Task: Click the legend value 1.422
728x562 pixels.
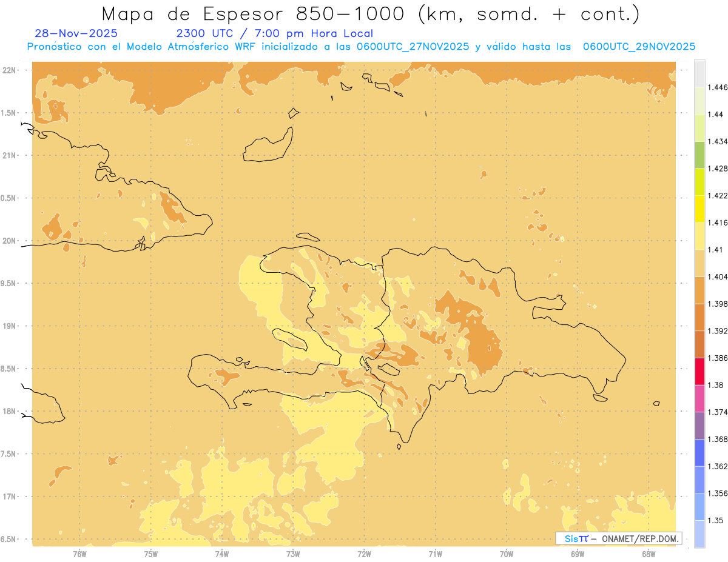Action: [x=718, y=195]
